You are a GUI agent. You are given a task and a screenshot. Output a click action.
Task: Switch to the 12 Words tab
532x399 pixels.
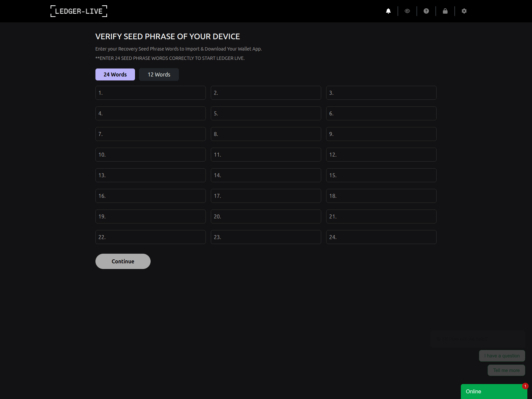[159, 74]
